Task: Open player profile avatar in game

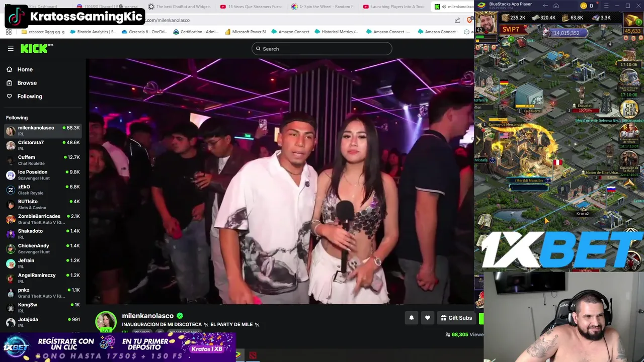Action: (486, 22)
